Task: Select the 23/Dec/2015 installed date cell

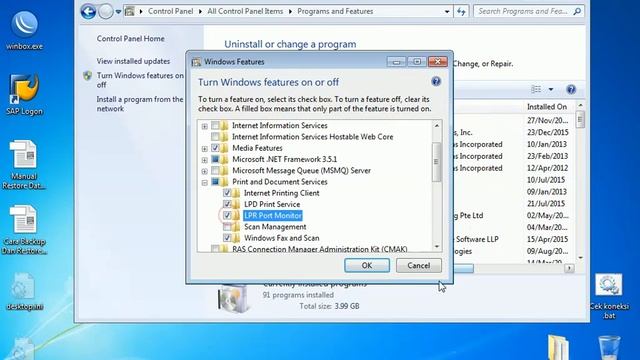Action: [x=547, y=132]
